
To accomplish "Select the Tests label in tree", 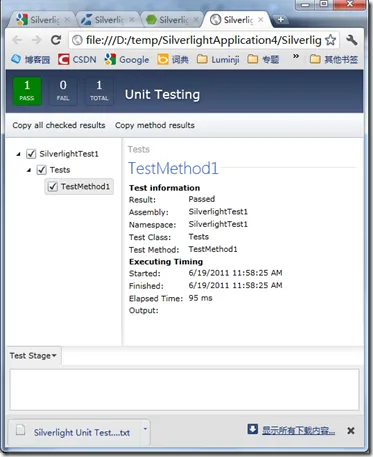I will click(x=60, y=170).
